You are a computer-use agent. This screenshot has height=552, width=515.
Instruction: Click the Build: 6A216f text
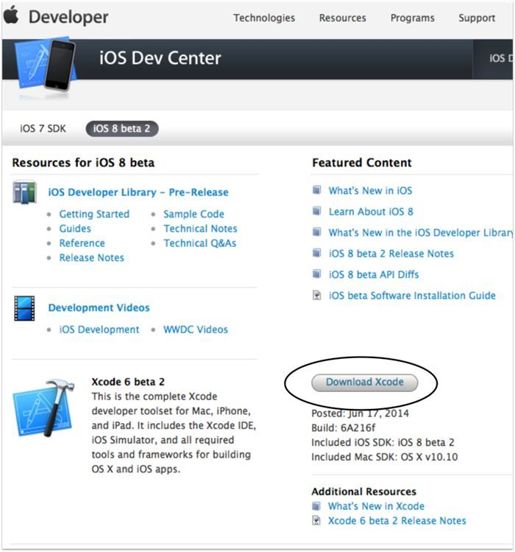point(343,428)
